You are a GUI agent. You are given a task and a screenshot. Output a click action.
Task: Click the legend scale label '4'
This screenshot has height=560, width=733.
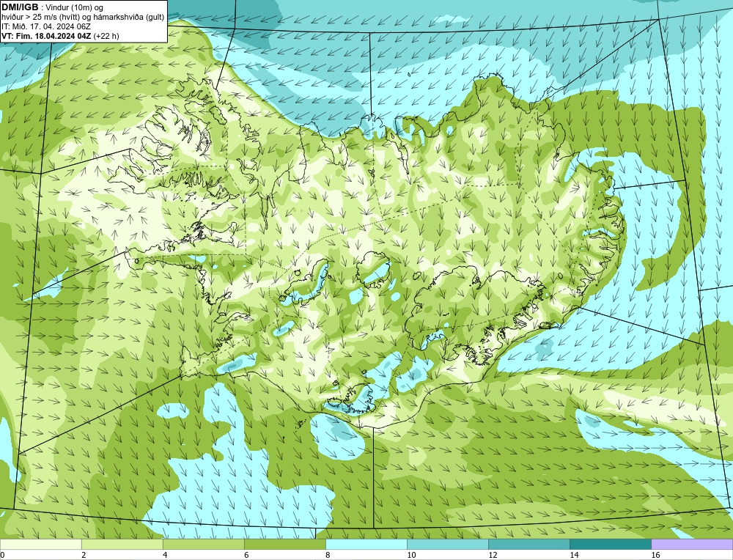coord(165,555)
